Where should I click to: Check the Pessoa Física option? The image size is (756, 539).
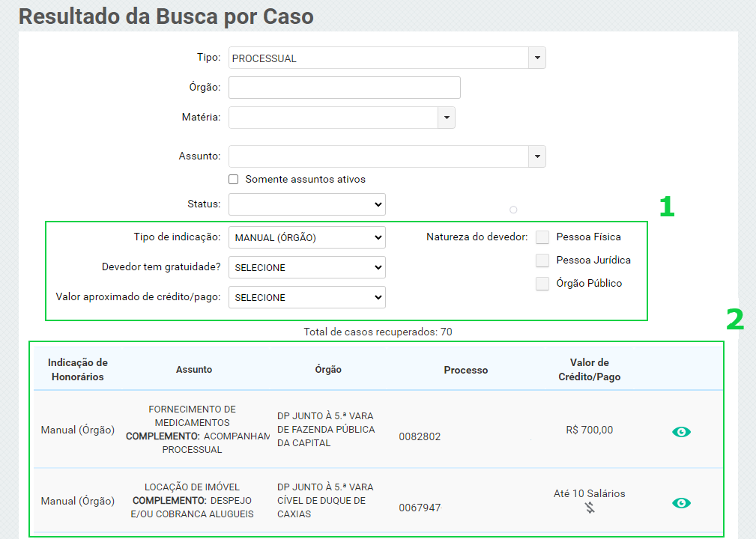(542, 237)
